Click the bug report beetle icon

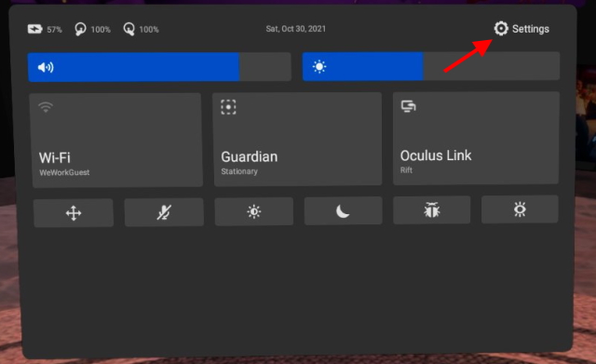click(x=432, y=209)
